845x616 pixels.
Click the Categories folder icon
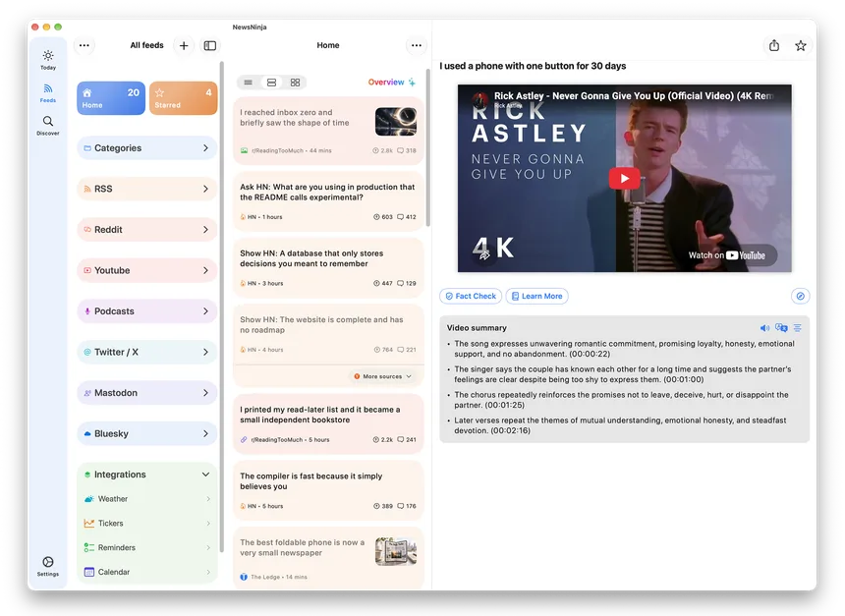87,147
